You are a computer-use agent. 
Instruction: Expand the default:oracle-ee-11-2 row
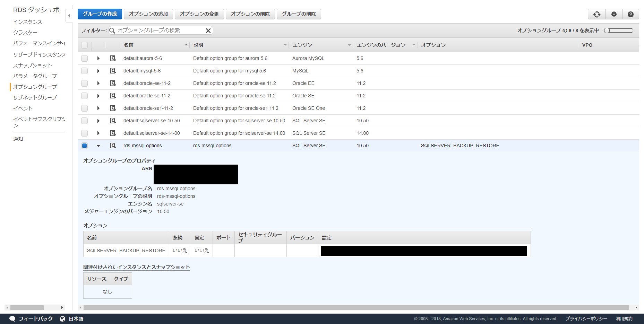pyautogui.click(x=98, y=83)
